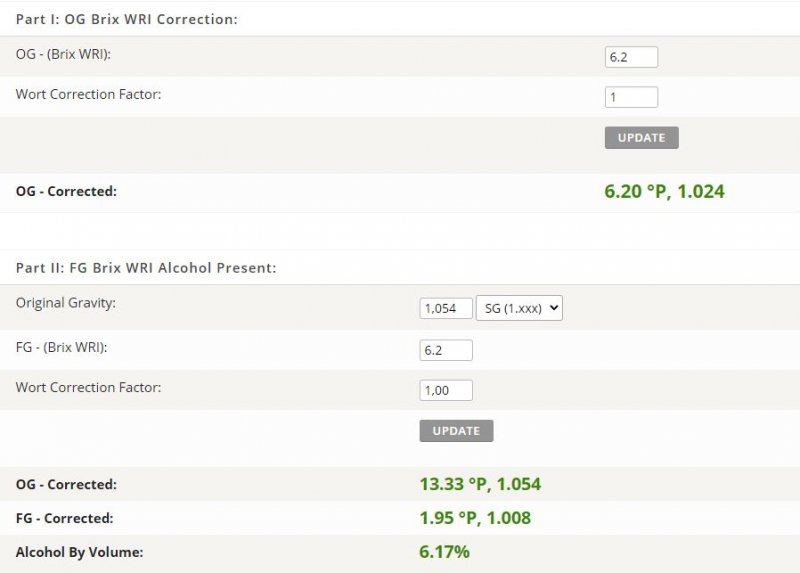Click the 6.17% alcohol by volume value
This screenshot has height=573, width=800.
click(x=444, y=552)
